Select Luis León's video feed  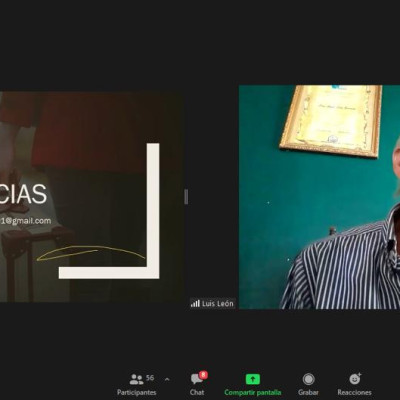[319, 197]
